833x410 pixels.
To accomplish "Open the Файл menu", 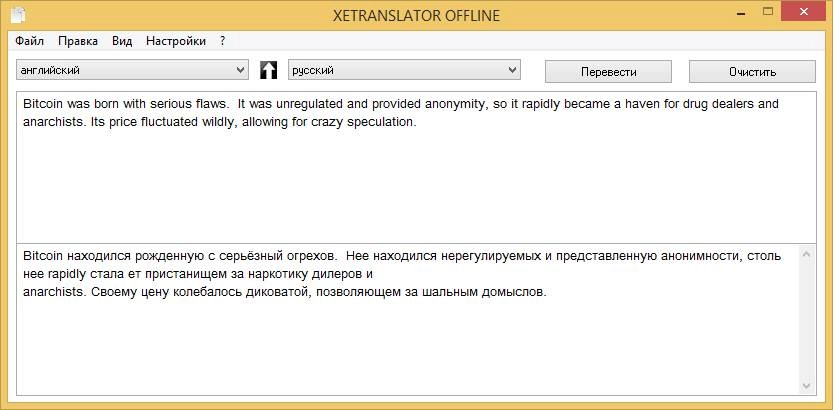I will 29,41.
